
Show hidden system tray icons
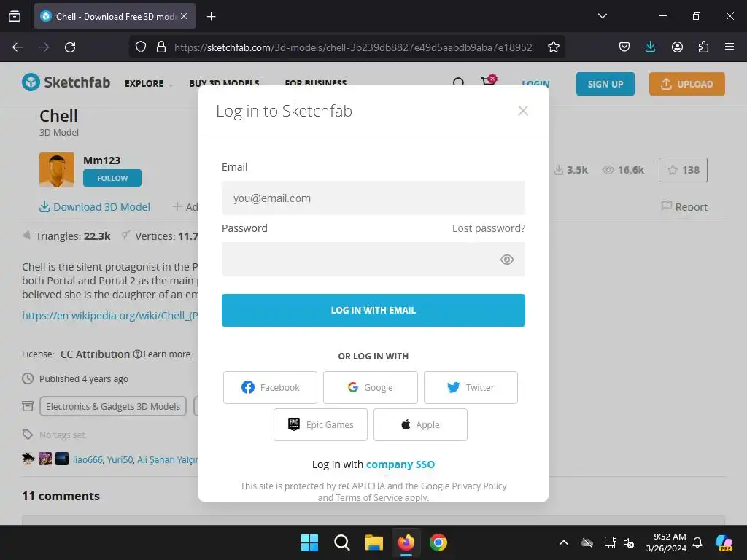click(564, 542)
